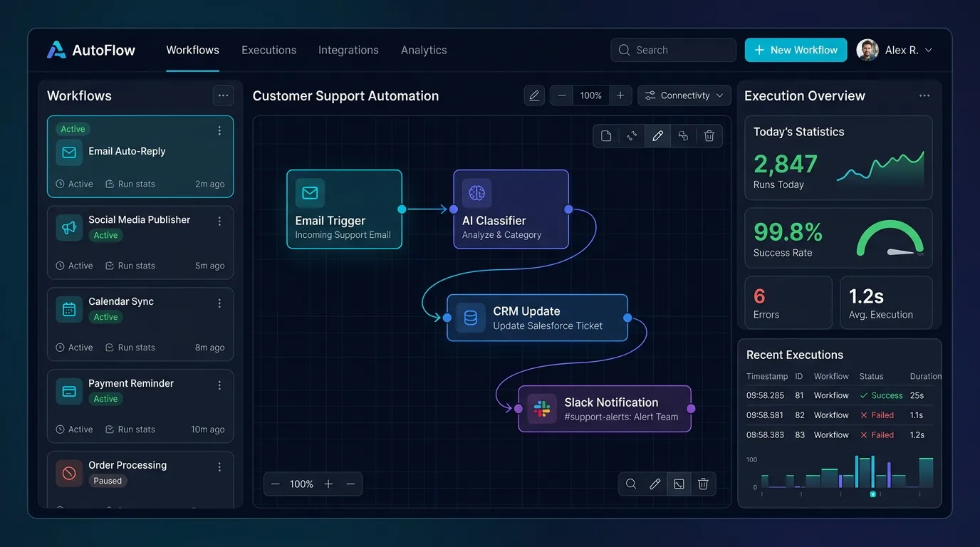Switch to the Executions tab
The width and height of the screenshot is (980, 547).
pyautogui.click(x=269, y=50)
